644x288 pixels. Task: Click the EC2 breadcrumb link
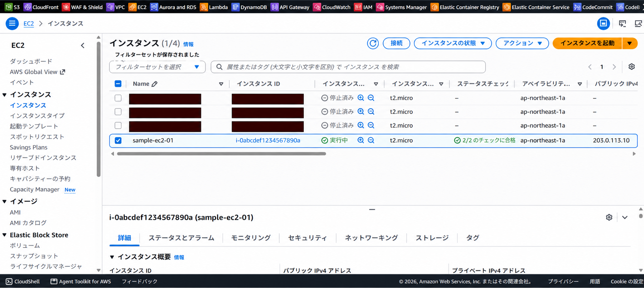(x=28, y=23)
